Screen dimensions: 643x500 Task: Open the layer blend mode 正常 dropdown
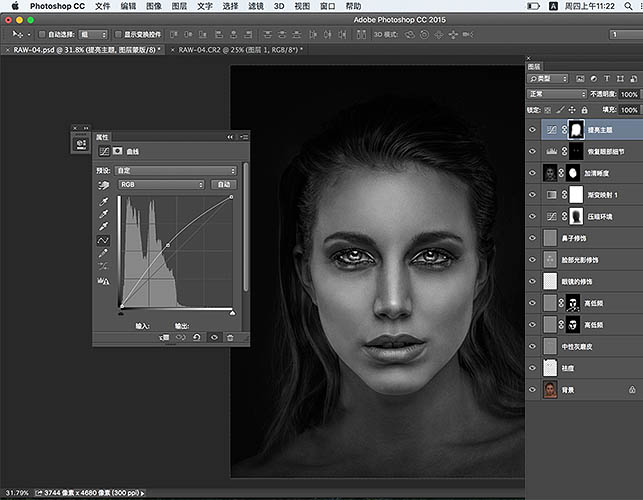click(x=557, y=95)
